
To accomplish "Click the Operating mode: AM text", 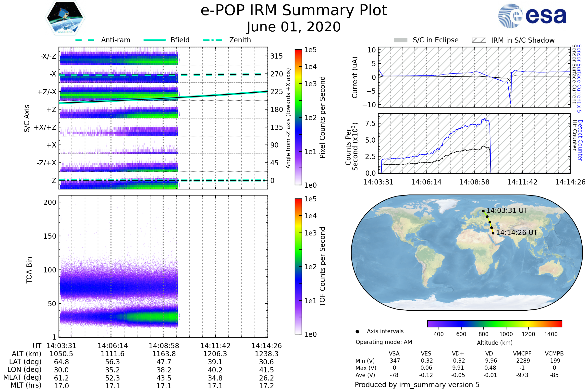I will pos(384,342).
